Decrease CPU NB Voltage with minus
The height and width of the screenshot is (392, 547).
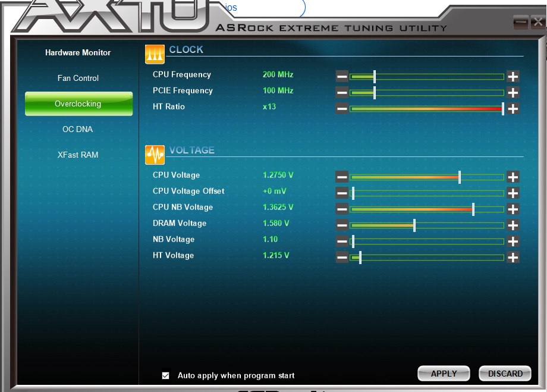point(342,209)
